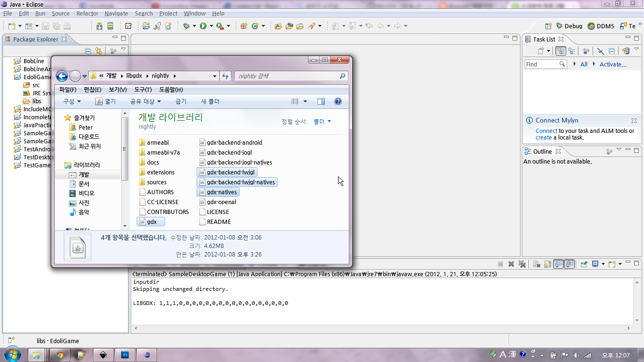Open the 파일(F) menu in the Explorer window

68,90
